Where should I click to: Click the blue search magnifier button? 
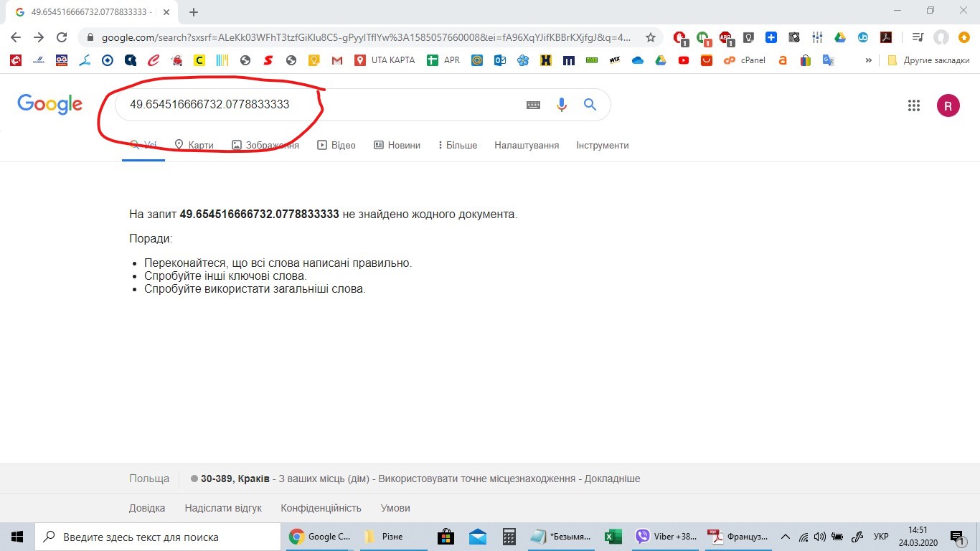(x=590, y=105)
